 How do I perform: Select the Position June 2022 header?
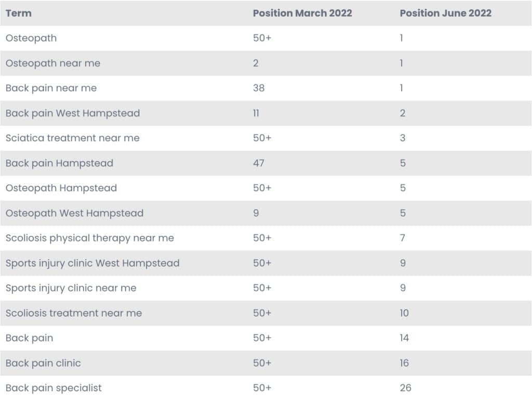click(x=445, y=13)
